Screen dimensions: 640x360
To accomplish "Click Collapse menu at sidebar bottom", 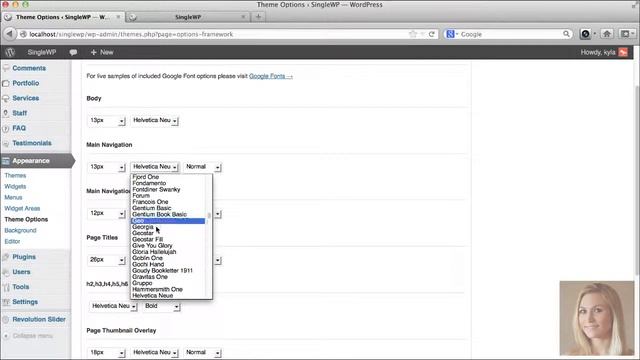I will (x=33, y=336).
